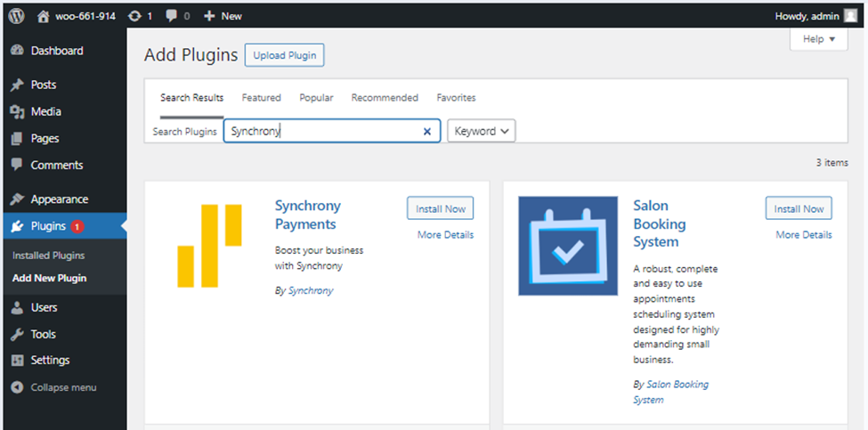Go to Appearance menu in sidebar
This screenshot has width=868, height=430.
[x=59, y=199]
